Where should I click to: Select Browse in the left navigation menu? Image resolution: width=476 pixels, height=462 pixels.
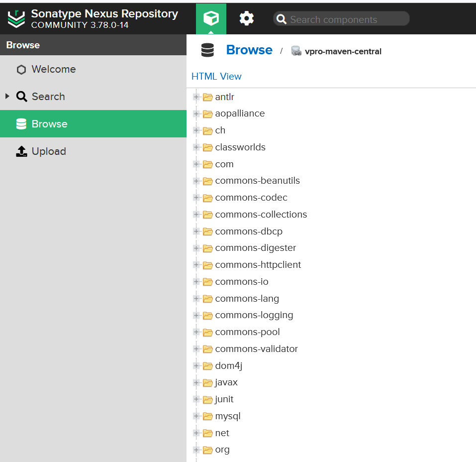50,123
